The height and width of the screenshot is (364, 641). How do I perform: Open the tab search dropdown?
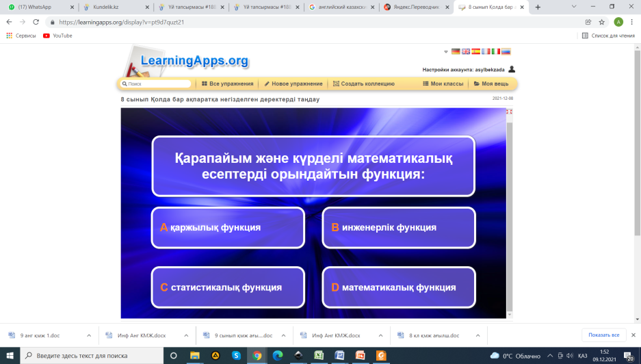574,7
